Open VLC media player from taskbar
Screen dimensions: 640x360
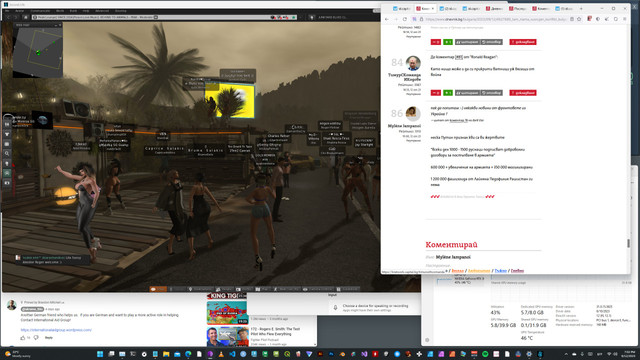221,354
